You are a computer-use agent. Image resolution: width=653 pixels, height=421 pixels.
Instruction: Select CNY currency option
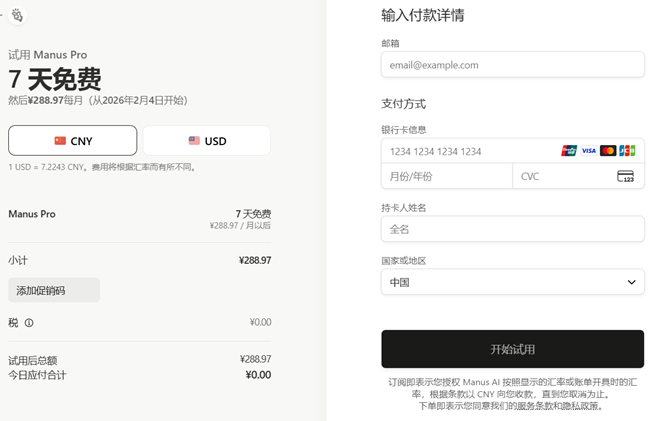tap(73, 141)
